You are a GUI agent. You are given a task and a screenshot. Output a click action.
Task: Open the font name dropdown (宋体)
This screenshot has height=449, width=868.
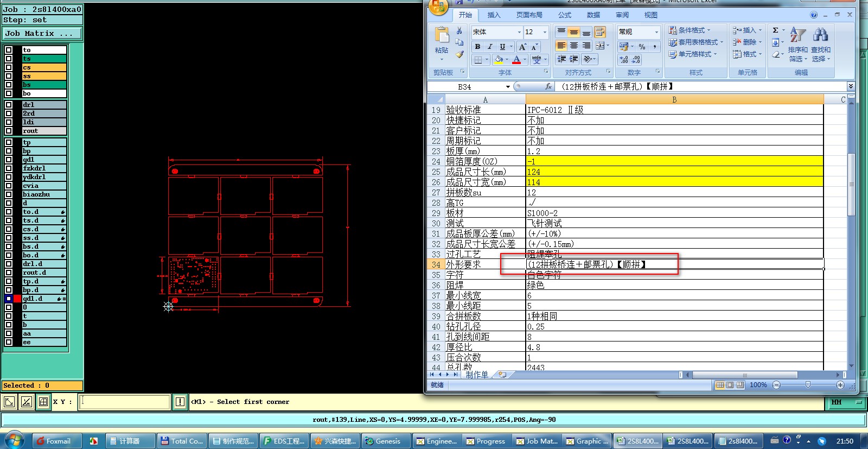pos(519,32)
